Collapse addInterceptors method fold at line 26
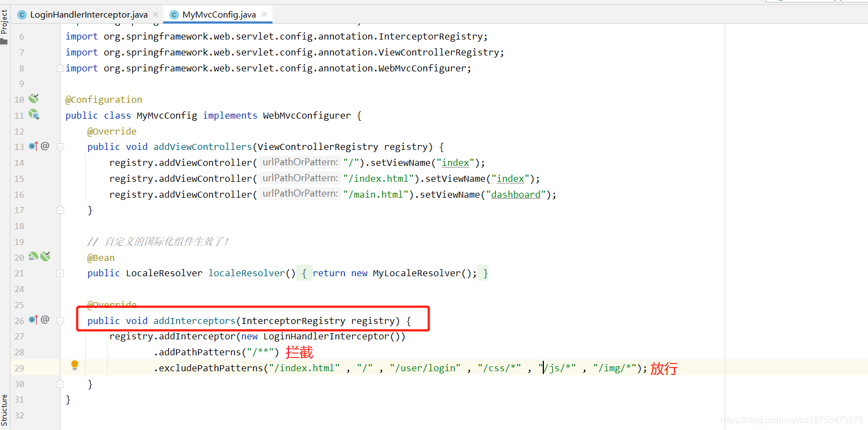Image resolution: width=868 pixels, height=430 pixels. click(x=60, y=321)
